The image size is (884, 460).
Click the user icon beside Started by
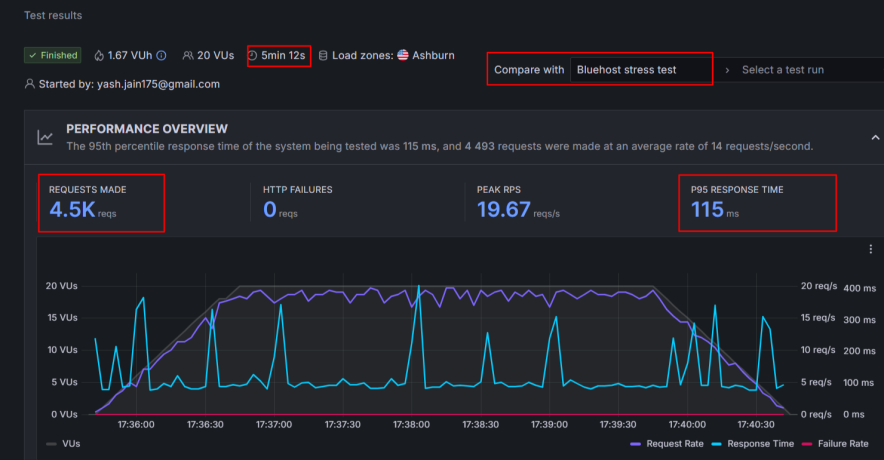[x=30, y=84]
